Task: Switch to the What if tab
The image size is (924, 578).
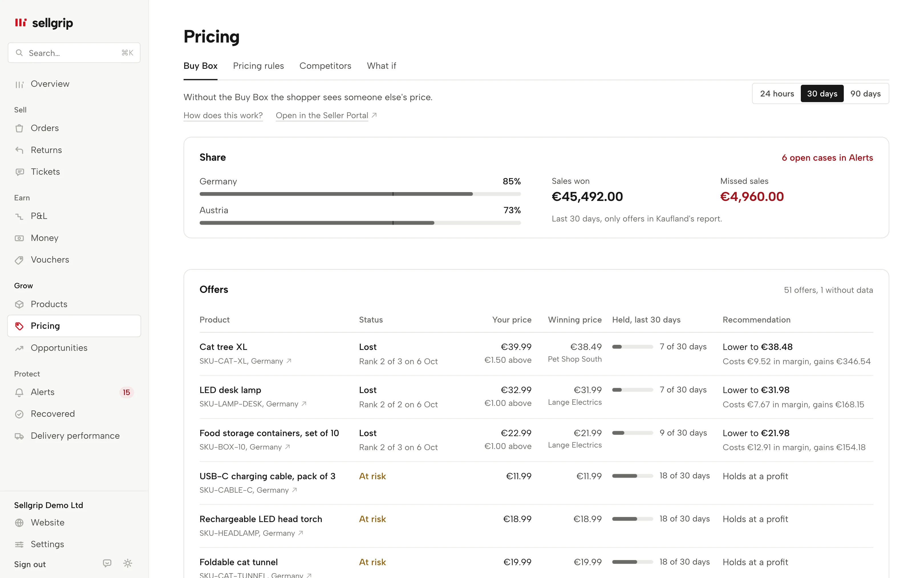Action: point(382,66)
